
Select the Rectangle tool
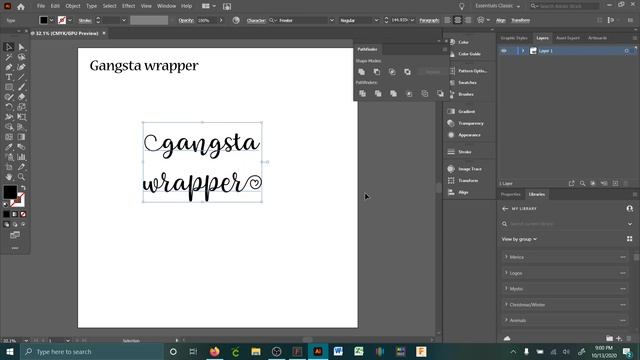point(9,87)
